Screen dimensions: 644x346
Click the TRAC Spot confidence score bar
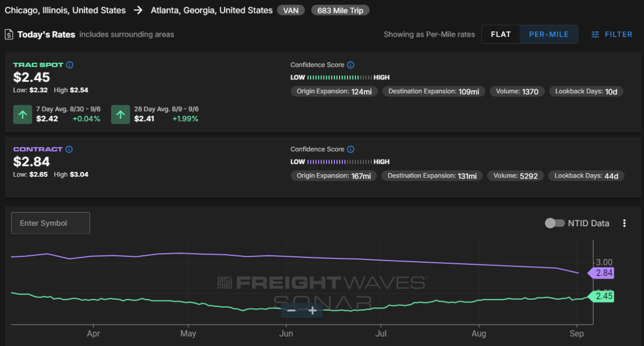[340, 77]
